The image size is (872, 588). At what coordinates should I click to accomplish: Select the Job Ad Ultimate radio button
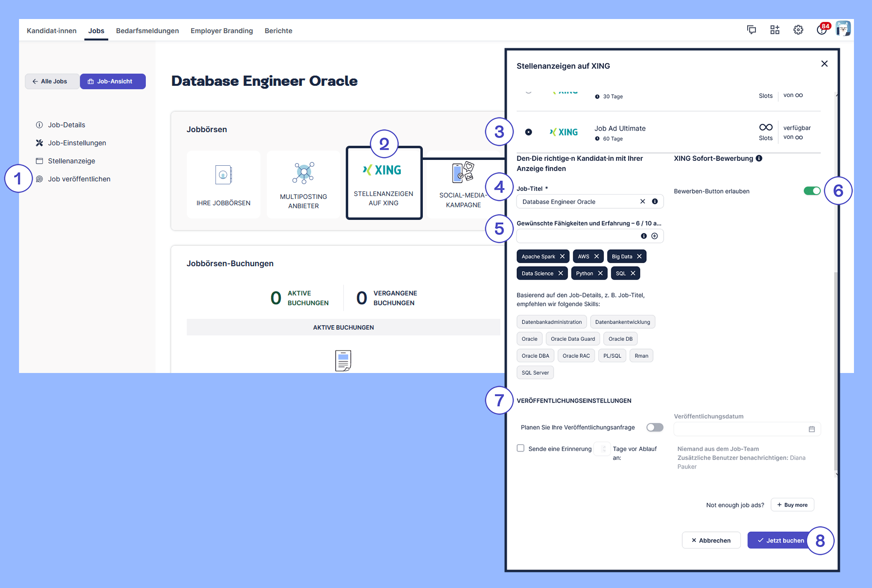point(529,132)
